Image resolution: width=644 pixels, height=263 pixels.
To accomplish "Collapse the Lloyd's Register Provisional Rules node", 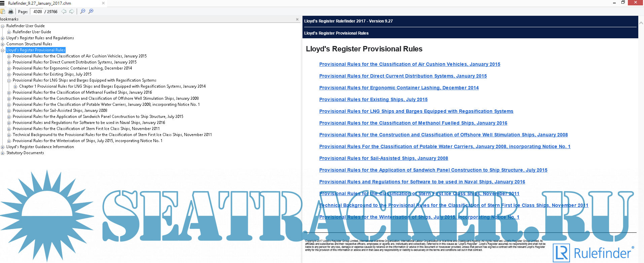I will (3, 50).
